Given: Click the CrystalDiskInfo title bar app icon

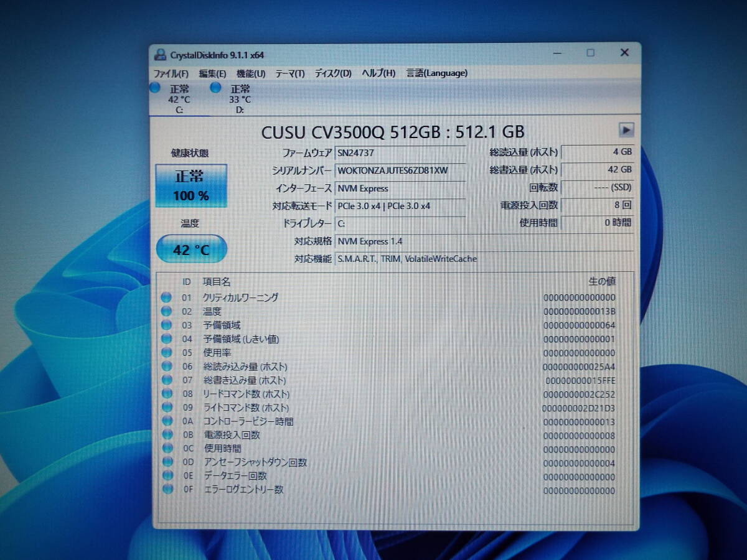Looking at the screenshot, I should point(161,54).
